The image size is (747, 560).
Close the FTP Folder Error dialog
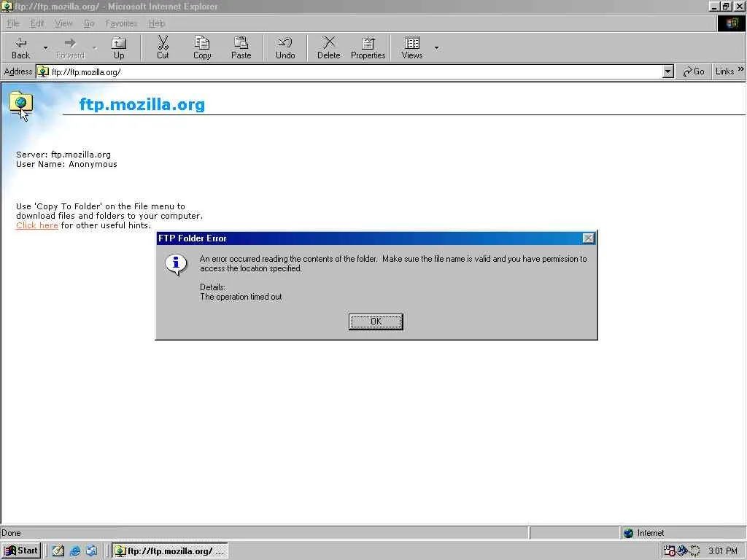click(x=589, y=238)
